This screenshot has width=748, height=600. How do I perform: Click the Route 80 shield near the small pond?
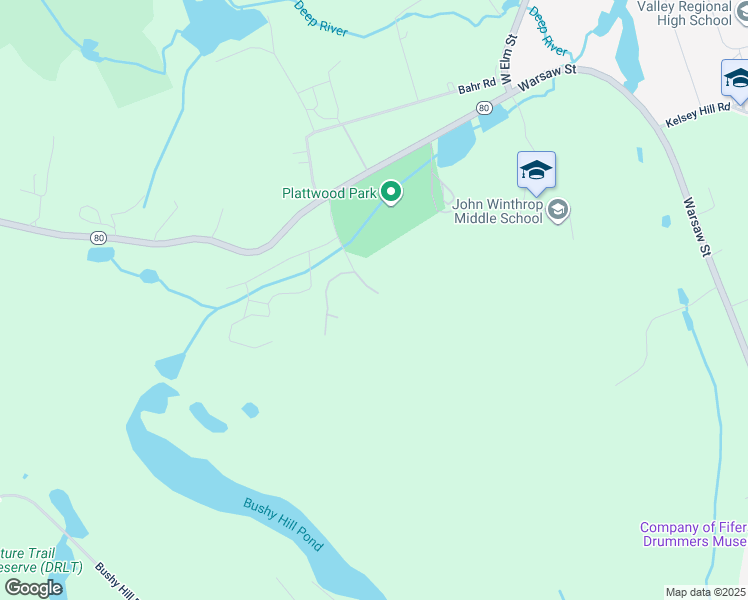click(98, 238)
